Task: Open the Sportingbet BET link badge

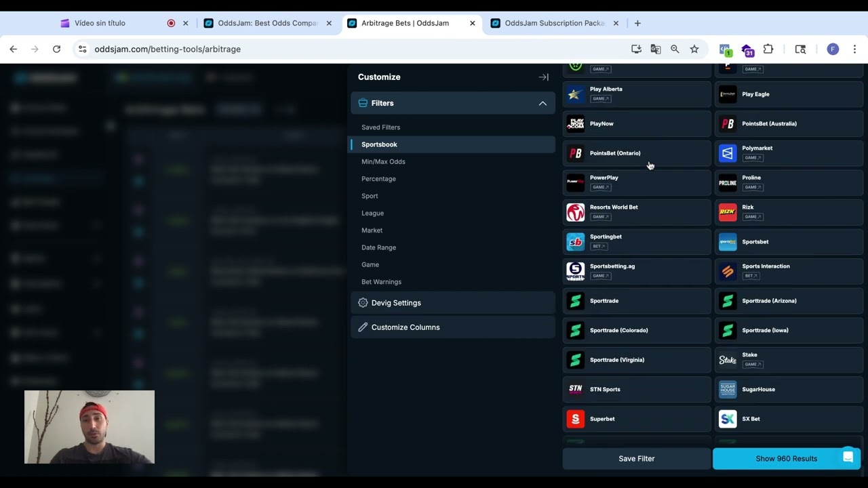Action: coord(598,246)
